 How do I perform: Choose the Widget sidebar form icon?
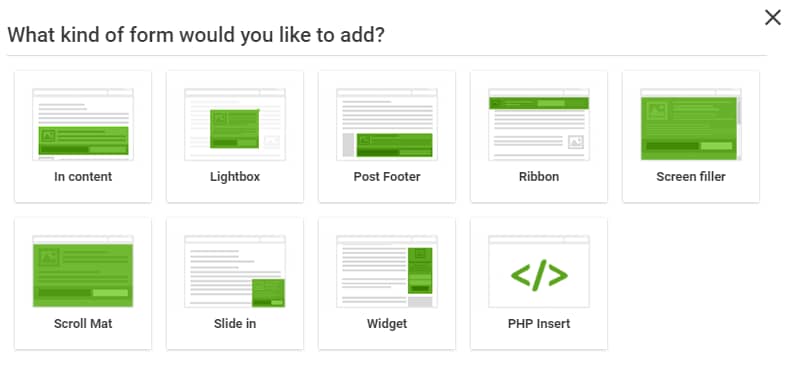(x=387, y=271)
